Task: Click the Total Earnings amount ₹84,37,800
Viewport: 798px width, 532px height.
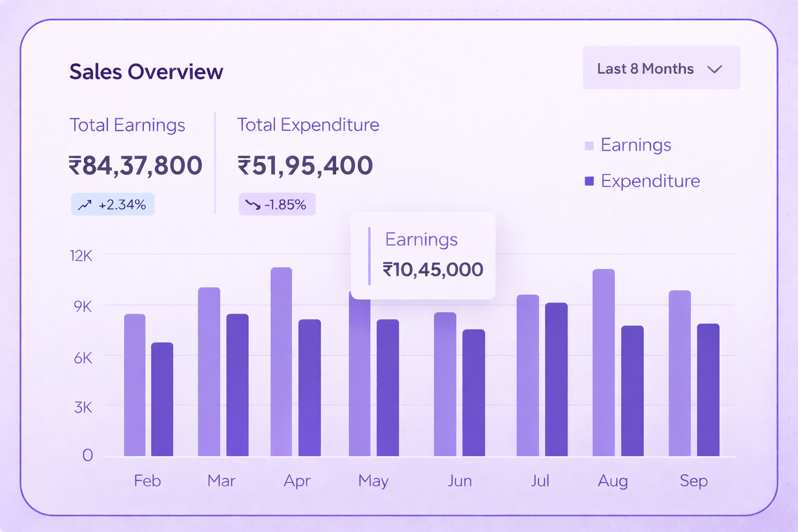Action: (x=135, y=166)
